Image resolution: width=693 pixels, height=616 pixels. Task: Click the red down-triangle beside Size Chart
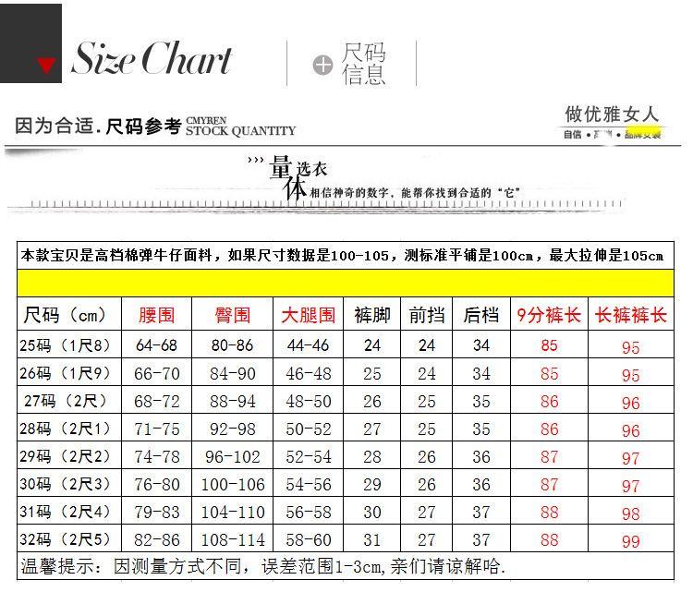(x=46, y=66)
